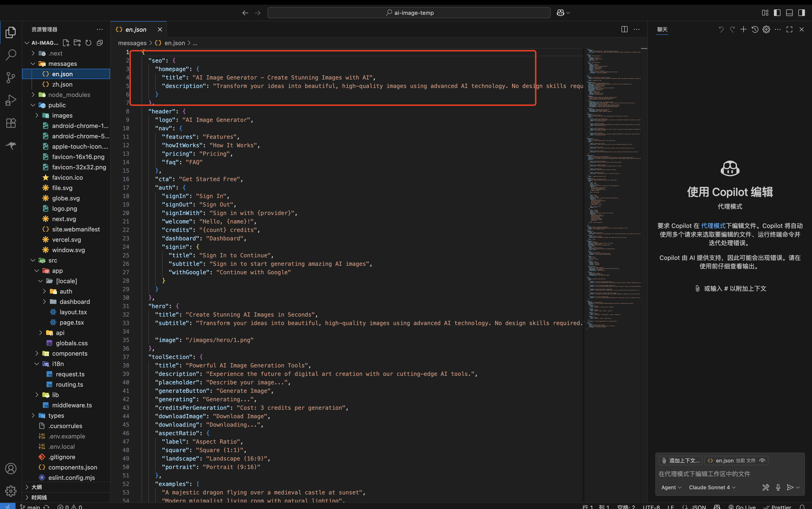Click chat message input field
The height and width of the screenshot is (509, 812).
pyautogui.click(x=730, y=474)
